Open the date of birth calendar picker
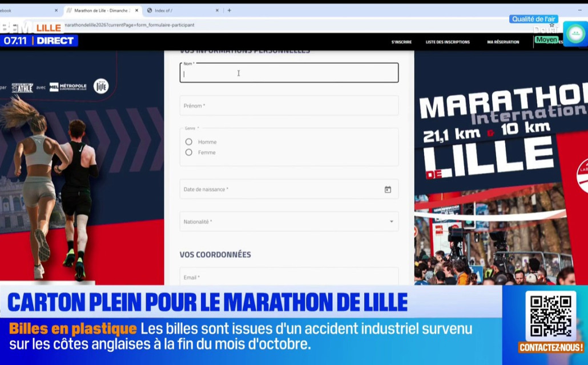Viewport: 588px width, 365px height. 388,189
